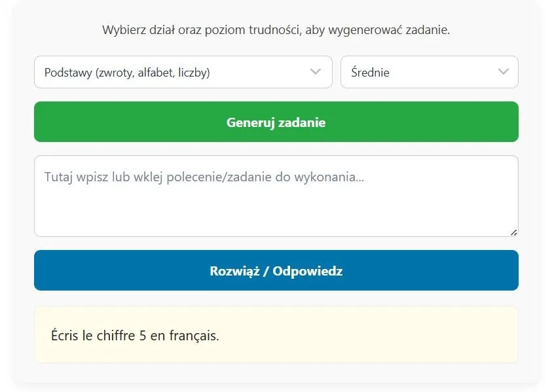Click the chevron arrow beside Średnie
554x392 pixels.
pyautogui.click(x=503, y=71)
